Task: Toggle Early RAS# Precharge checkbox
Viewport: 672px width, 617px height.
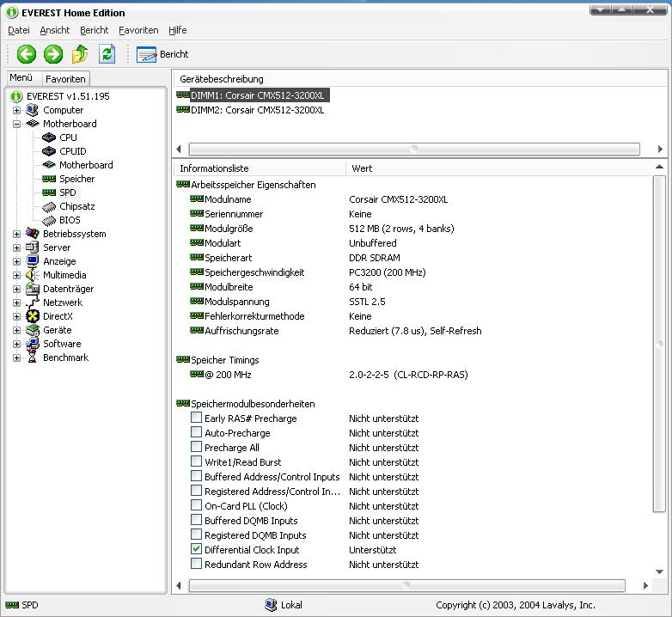Action: click(x=196, y=418)
